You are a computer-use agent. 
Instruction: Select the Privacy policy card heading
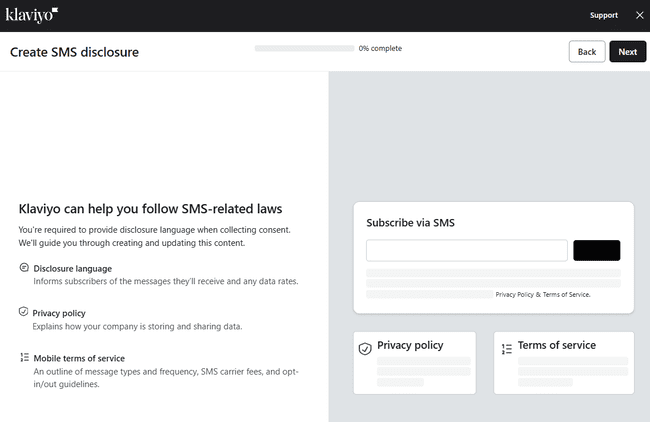[x=410, y=345]
